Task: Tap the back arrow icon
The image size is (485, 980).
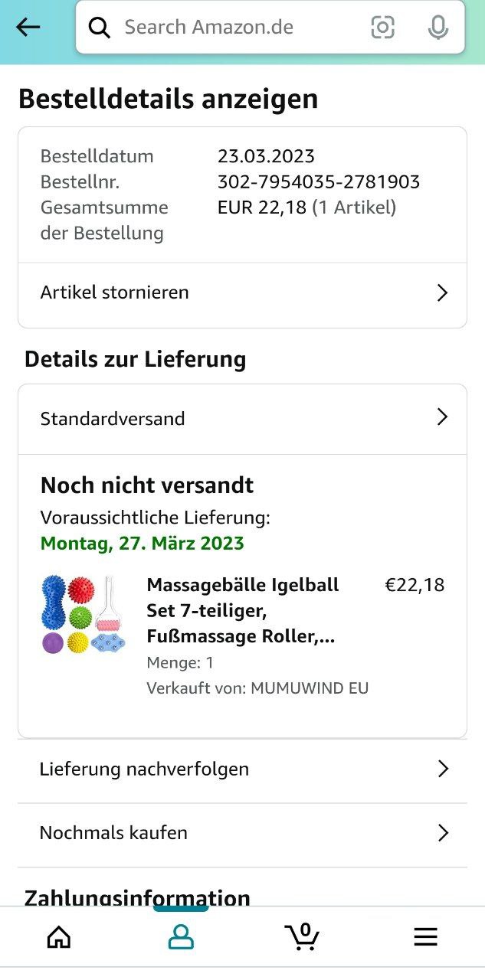Action: pos(28,27)
